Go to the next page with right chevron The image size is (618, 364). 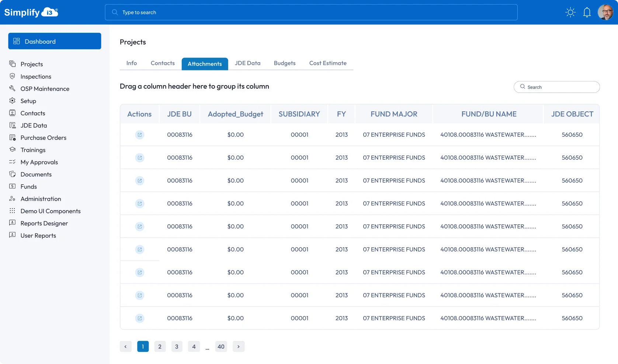pyautogui.click(x=239, y=346)
